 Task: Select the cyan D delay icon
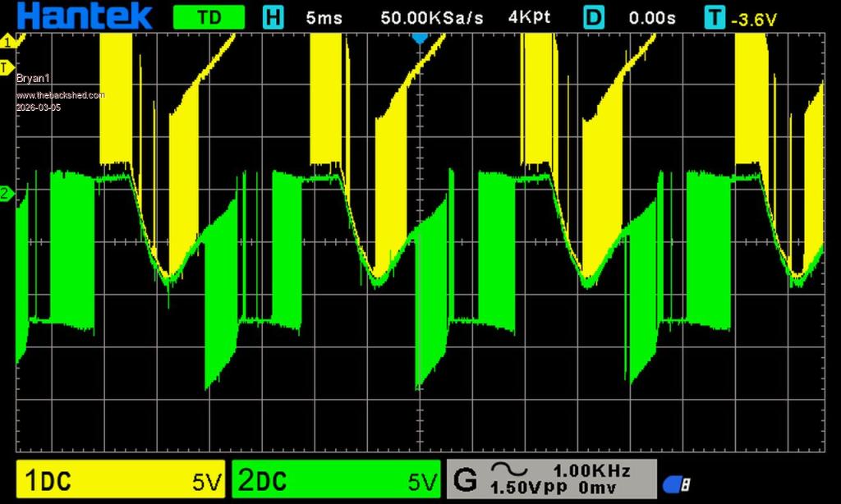[x=594, y=17]
